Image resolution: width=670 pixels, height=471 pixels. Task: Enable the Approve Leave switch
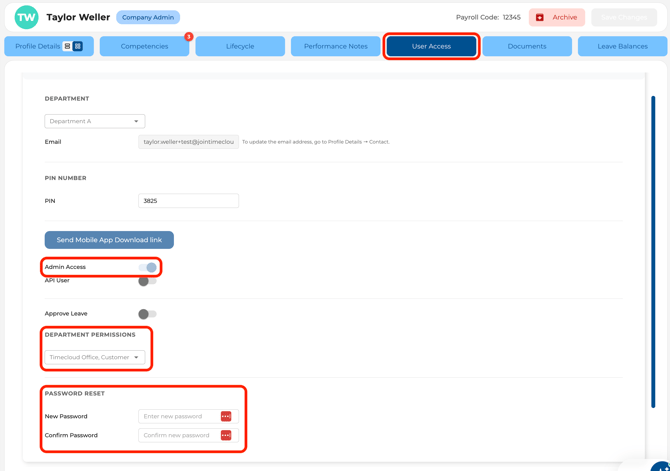point(147,314)
